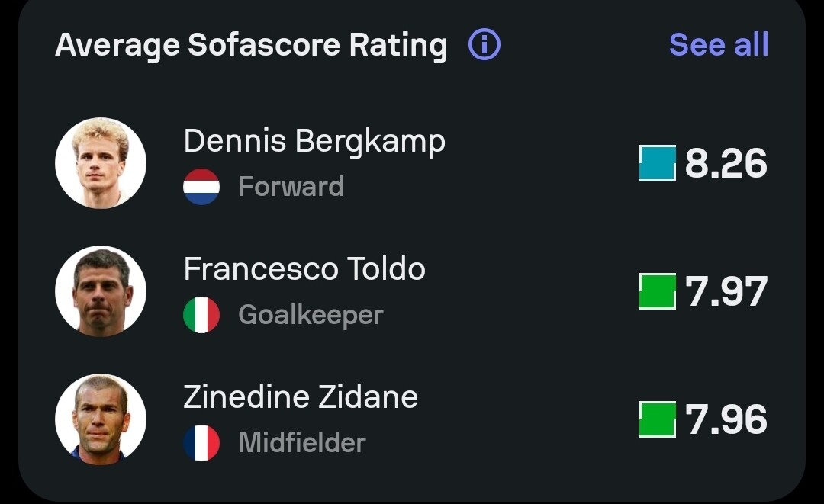Click the blue rating square beside 8.26
The image size is (824, 504).
[x=658, y=163]
